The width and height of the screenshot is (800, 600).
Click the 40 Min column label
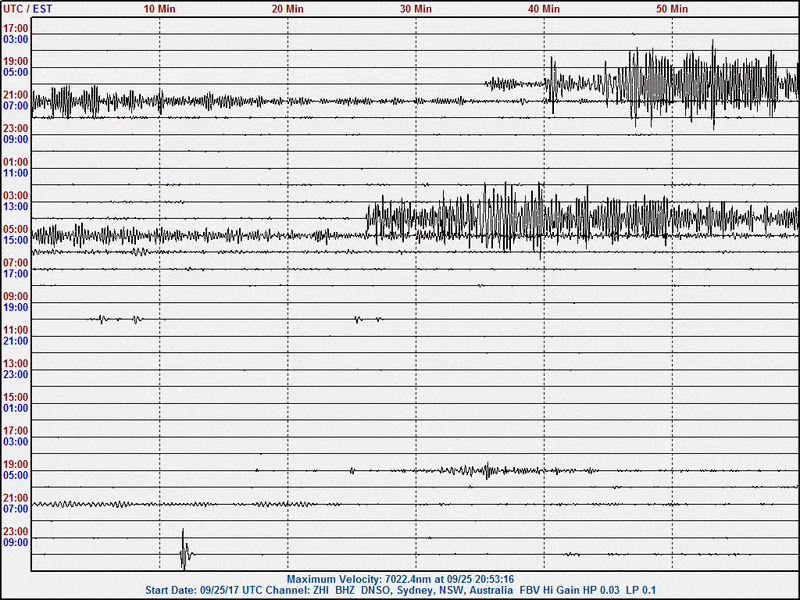pos(544,9)
